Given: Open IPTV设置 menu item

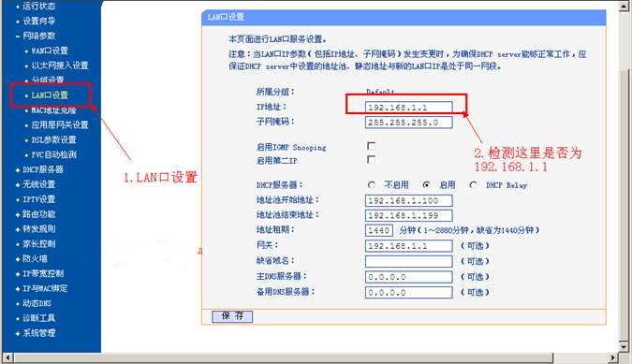Looking at the screenshot, I should (38, 199).
